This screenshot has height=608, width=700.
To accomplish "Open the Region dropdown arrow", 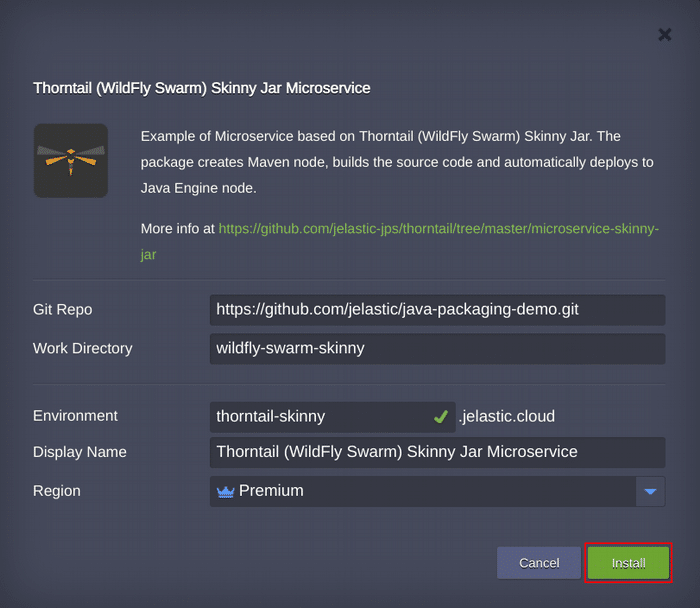I will pyautogui.click(x=651, y=491).
